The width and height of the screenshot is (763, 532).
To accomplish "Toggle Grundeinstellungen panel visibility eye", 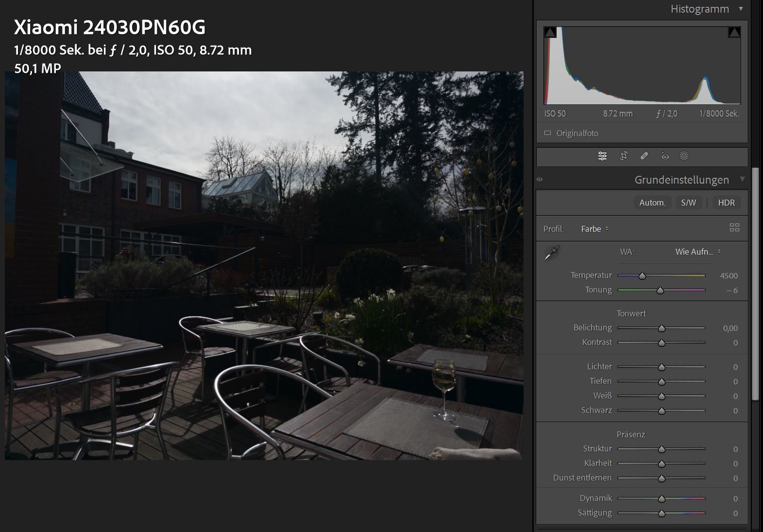I will click(x=540, y=180).
